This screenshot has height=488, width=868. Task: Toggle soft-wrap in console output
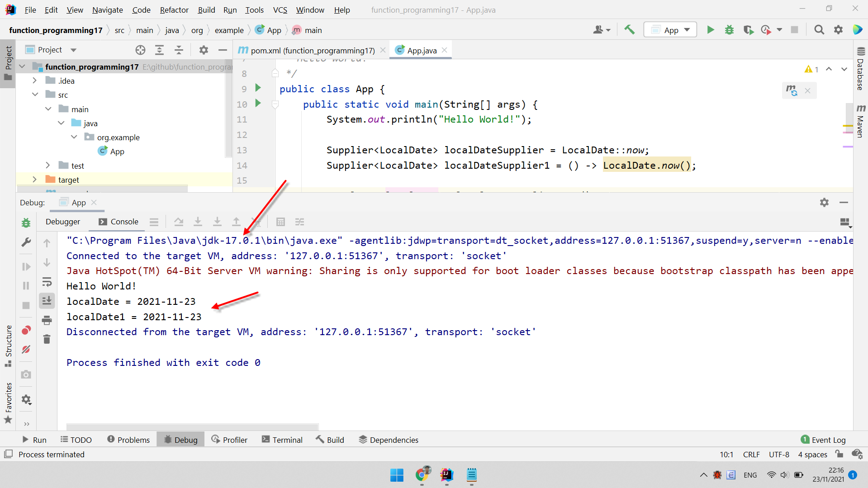(x=47, y=282)
